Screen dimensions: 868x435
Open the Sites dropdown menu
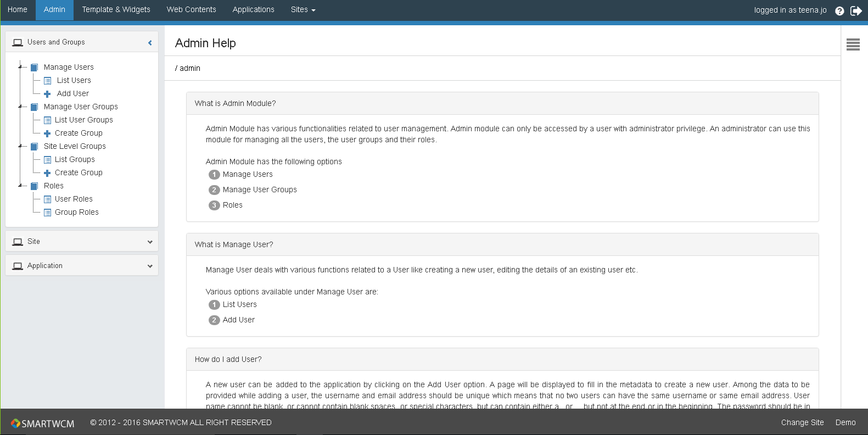click(x=303, y=10)
